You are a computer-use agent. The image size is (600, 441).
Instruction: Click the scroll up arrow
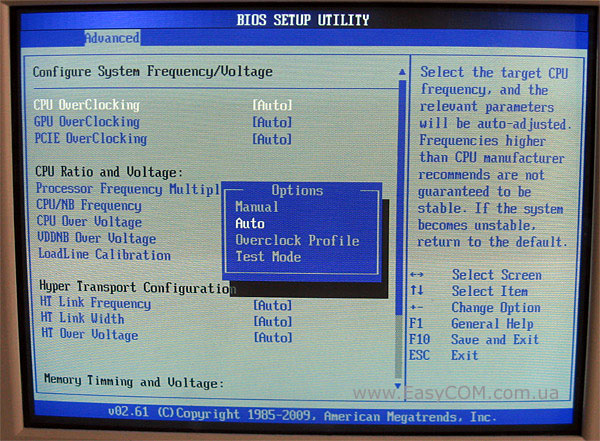pos(402,72)
